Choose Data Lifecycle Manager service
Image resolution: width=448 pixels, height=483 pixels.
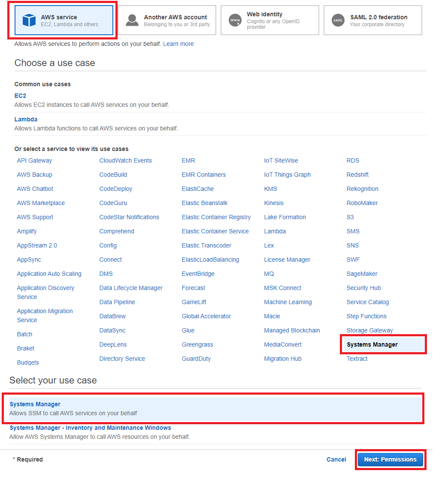click(x=131, y=288)
